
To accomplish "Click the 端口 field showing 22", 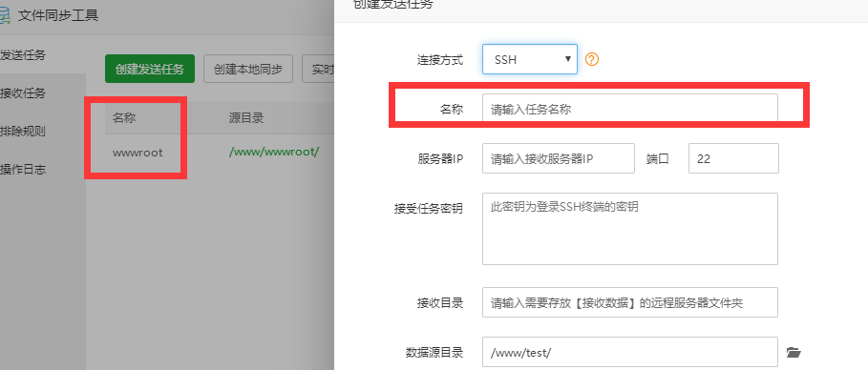I will pyautogui.click(x=733, y=158).
